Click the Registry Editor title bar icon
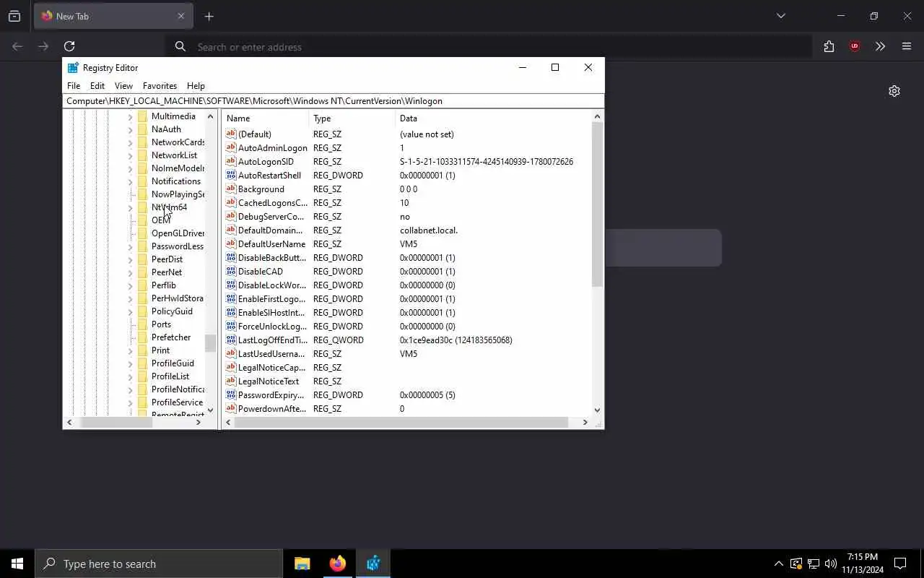Image resolution: width=924 pixels, height=578 pixels. [73, 67]
